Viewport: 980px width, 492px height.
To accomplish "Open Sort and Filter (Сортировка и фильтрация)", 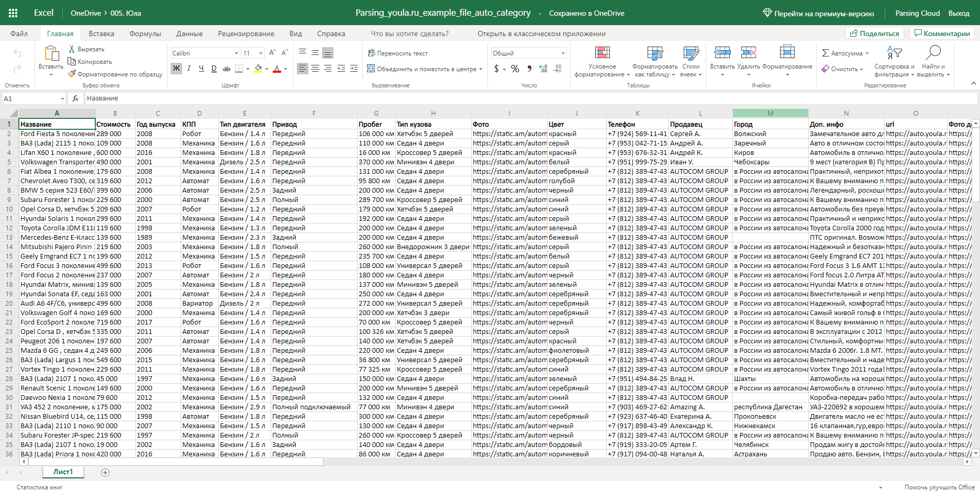I will pyautogui.click(x=894, y=61).
